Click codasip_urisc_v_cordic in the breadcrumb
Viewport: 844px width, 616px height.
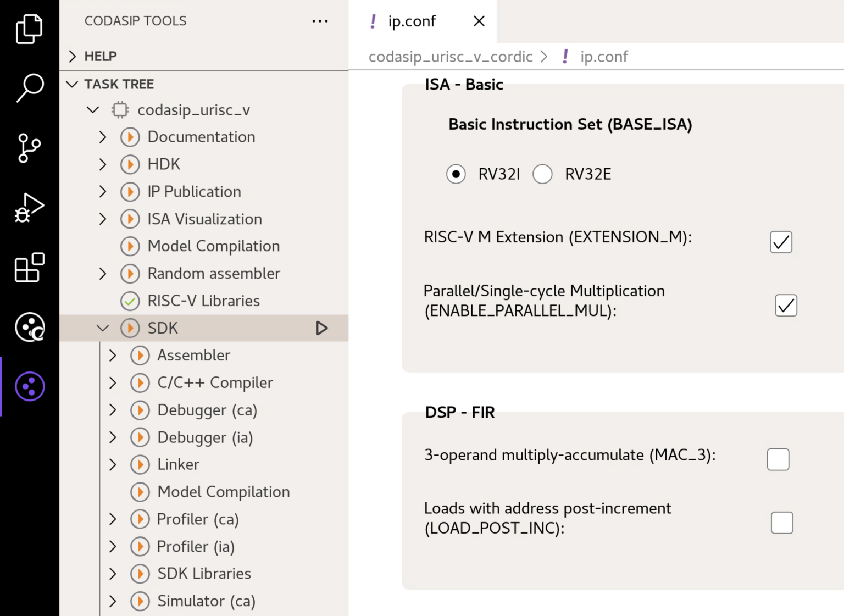point(450,56)
